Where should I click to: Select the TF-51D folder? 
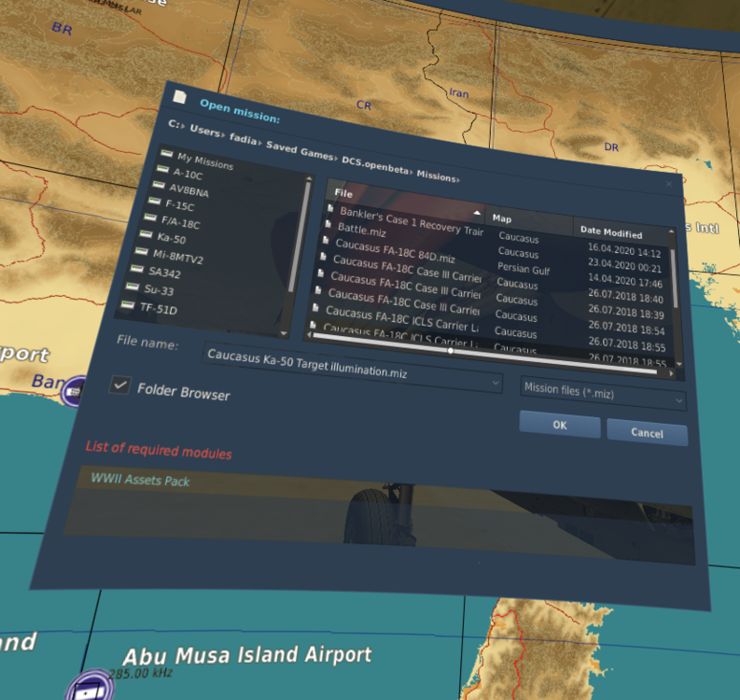[159, 308]
